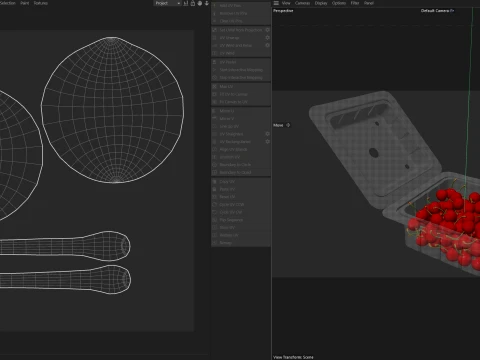Click the large circular UV island
Image resolution: width=480 pixels, height=360 pixels.
point(113,110)
